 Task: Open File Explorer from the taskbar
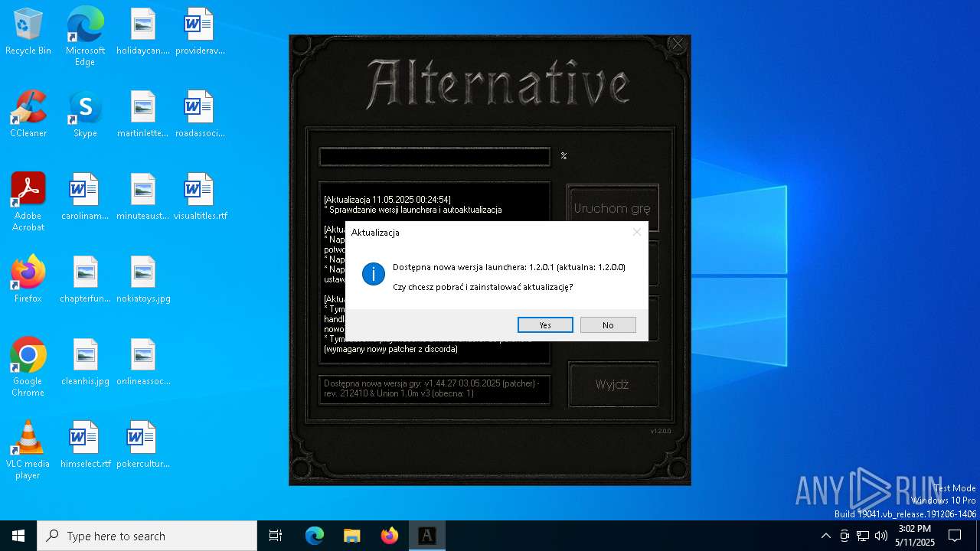352,536
